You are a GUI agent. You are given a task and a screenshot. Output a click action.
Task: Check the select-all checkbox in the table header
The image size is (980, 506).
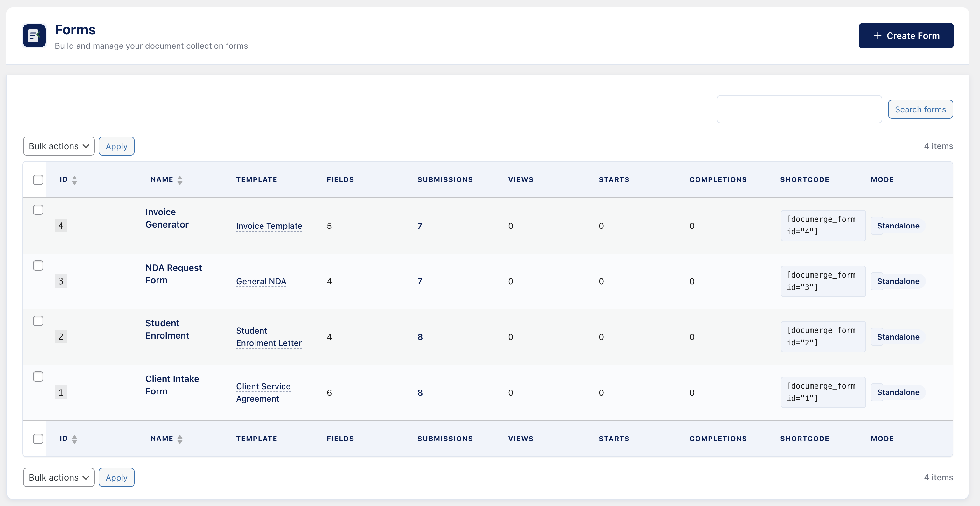coord(38,179)
